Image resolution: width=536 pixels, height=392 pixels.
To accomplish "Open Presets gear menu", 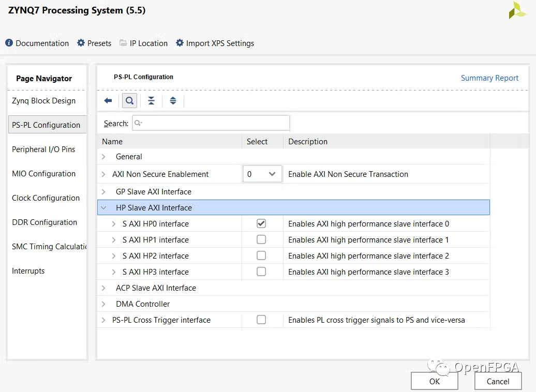I will [x=81, y=43].
